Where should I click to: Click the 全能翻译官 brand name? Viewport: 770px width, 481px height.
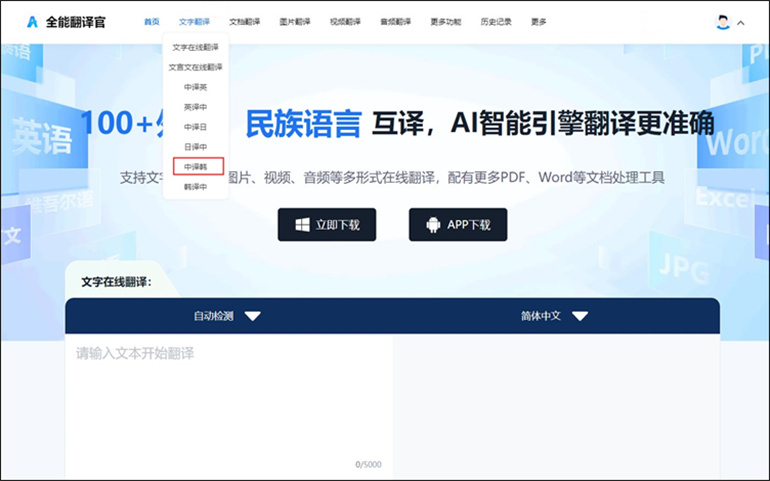click(x=75, y=22)
